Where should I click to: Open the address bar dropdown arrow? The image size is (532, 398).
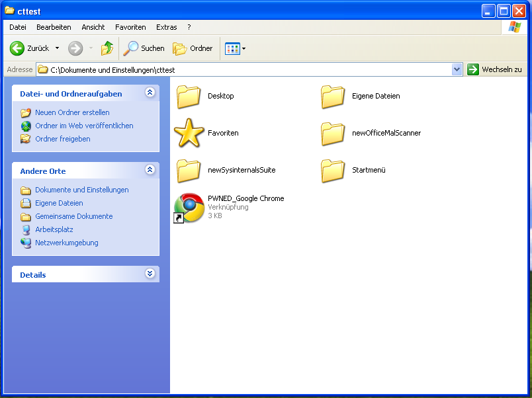[x=457, y=69]
